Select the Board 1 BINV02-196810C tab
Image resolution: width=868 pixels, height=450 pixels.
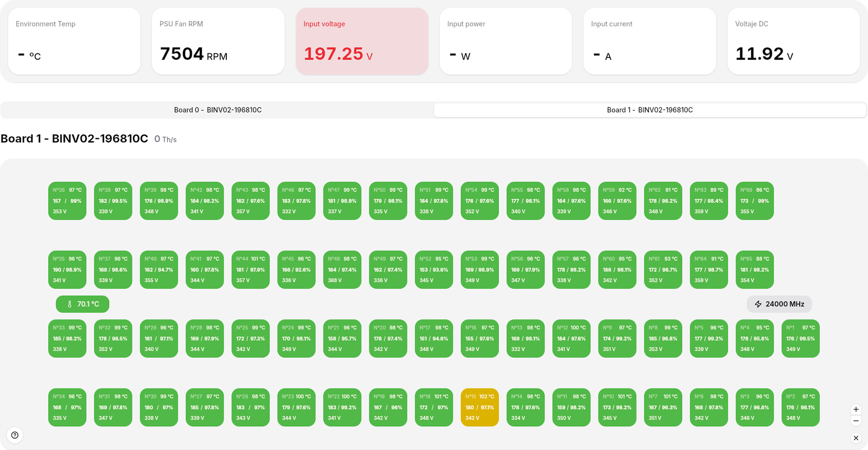pyautogui.click(x=650, y=110)
